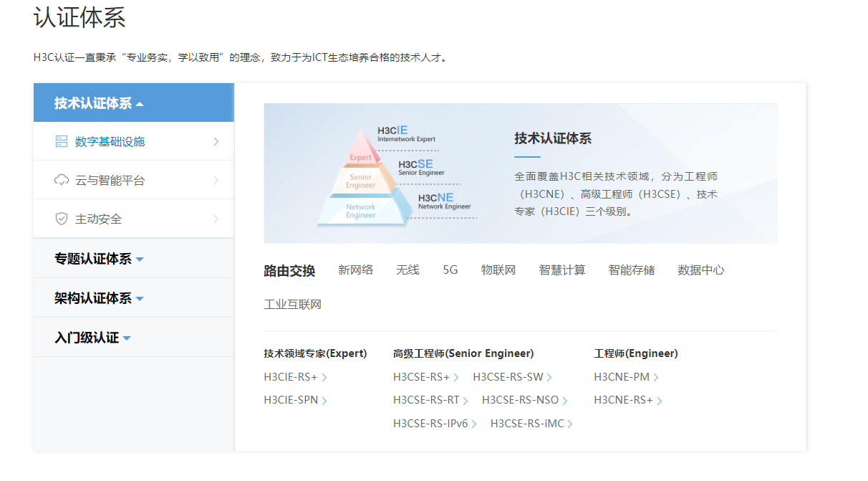Open the 数字基础设施 chevron arrow
The width and height of the screenshot is (868, 481).
click(x=216, y=142)
